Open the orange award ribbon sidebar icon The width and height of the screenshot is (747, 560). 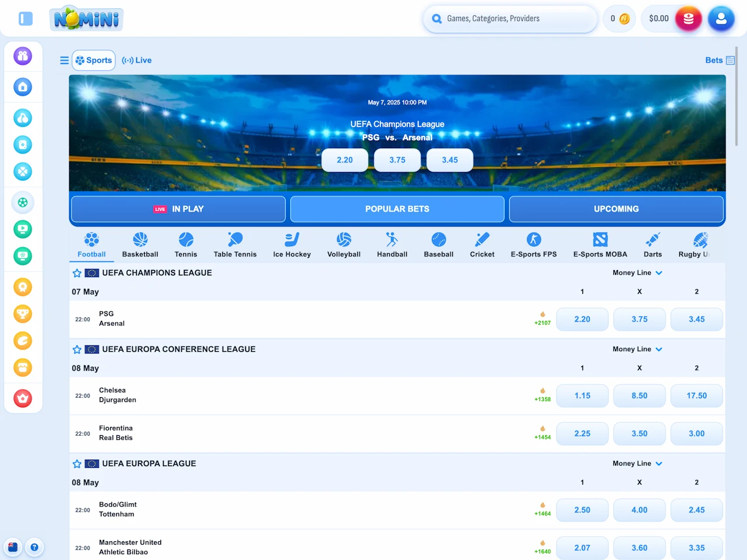(23, 287)
